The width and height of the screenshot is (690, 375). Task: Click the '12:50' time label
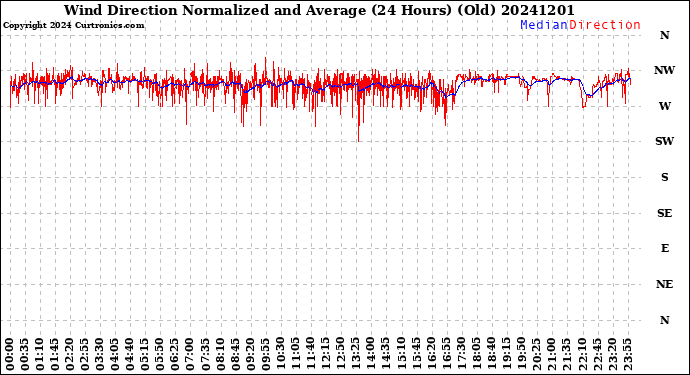click(341, 354)
